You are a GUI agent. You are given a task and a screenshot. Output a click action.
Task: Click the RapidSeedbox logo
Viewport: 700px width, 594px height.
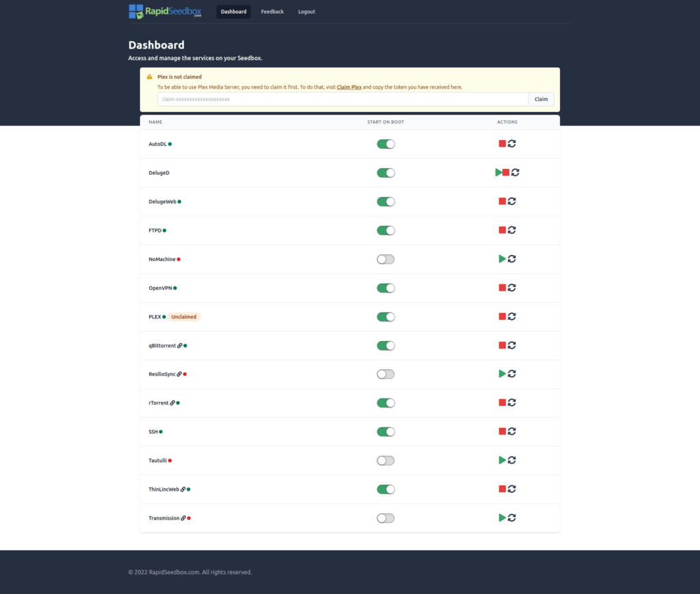pos(165,12)
